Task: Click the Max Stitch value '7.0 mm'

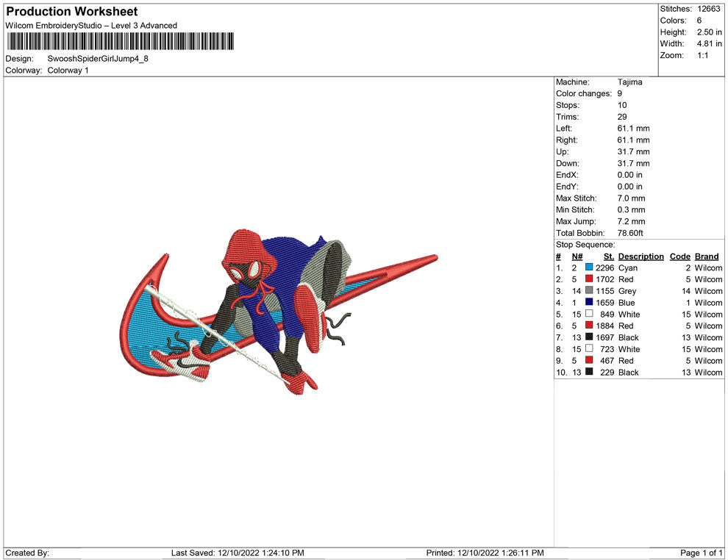Action: click(632, 198)
